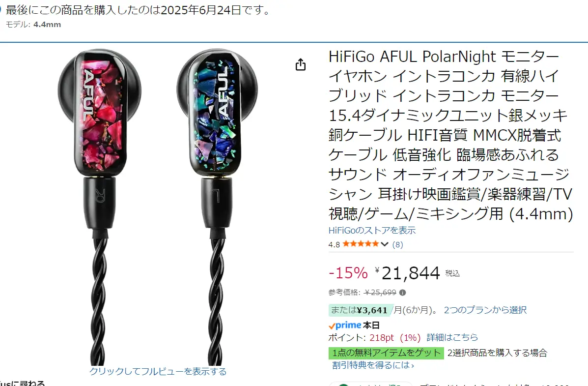Open 詳細はこちら points details link
Viewport: 588px width, 386px height.
click(452, 337)
